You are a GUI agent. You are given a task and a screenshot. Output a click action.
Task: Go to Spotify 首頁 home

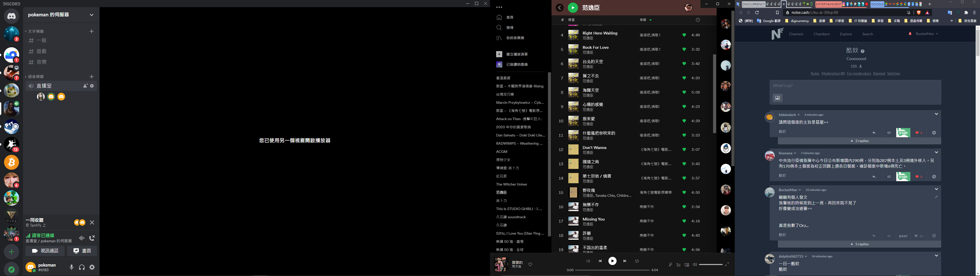click(x=505, y=17)
